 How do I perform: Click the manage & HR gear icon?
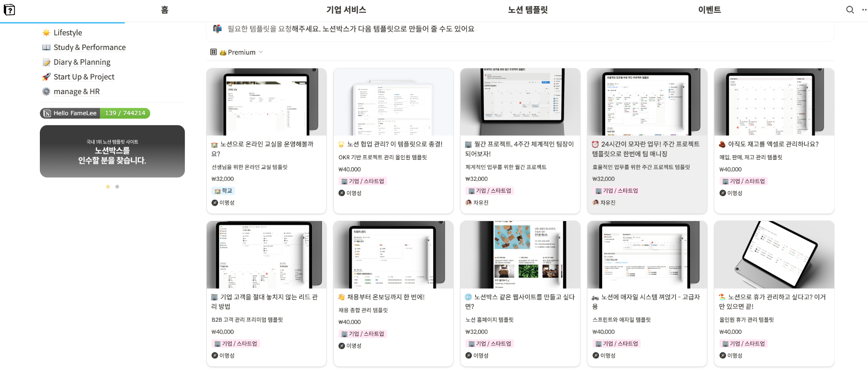tap(46, 91)
